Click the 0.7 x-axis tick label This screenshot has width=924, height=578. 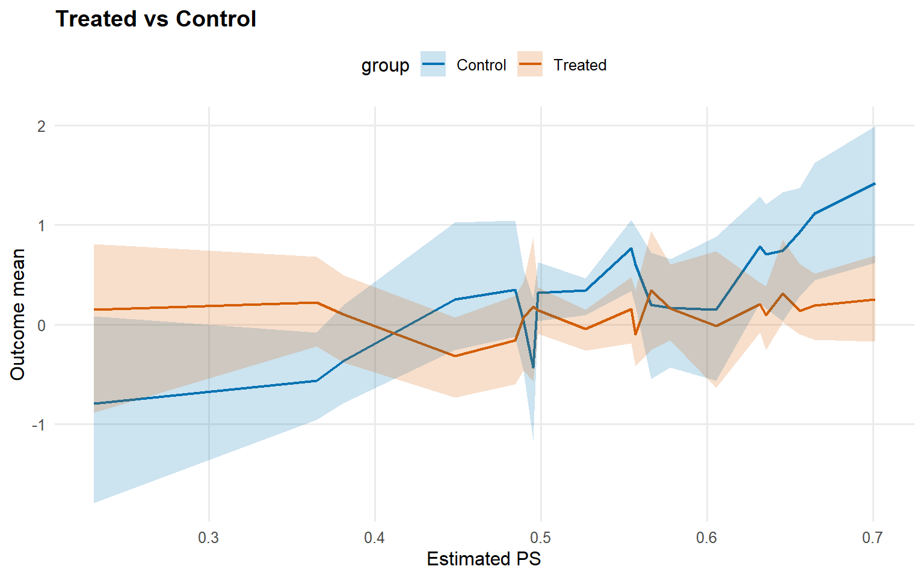872,538
